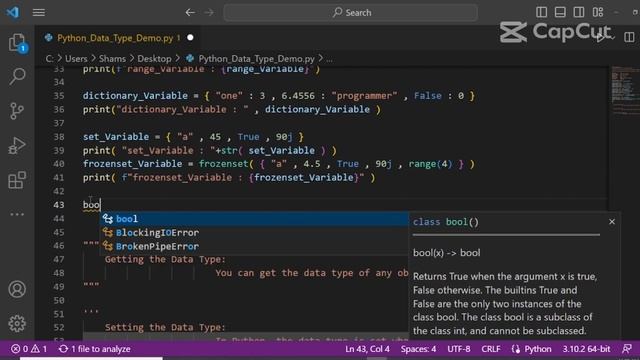This screenshot has width=640, height=360.
Task: Toggle the bottom panel layout icon
Action: [560, 12]
